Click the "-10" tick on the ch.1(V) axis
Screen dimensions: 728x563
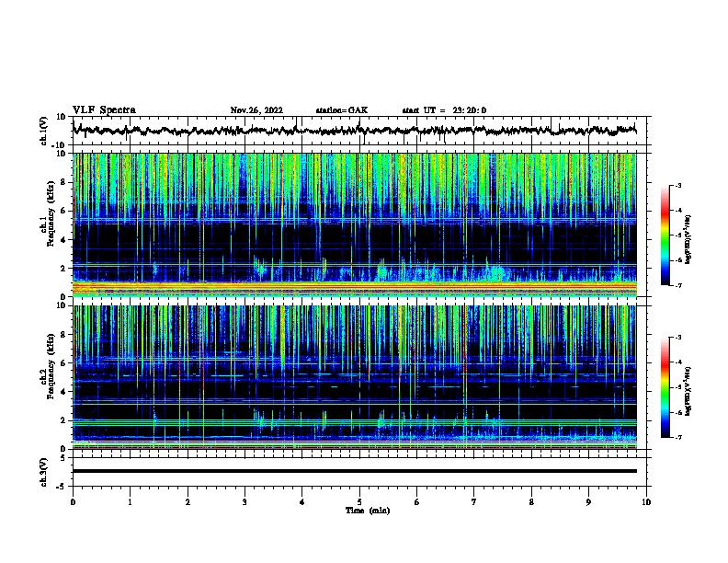pos(60,145)
